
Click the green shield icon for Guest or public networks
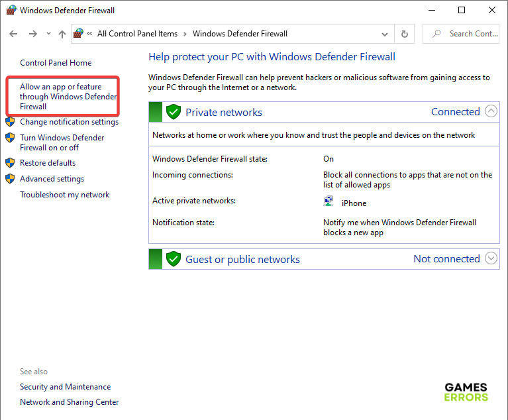174,259
